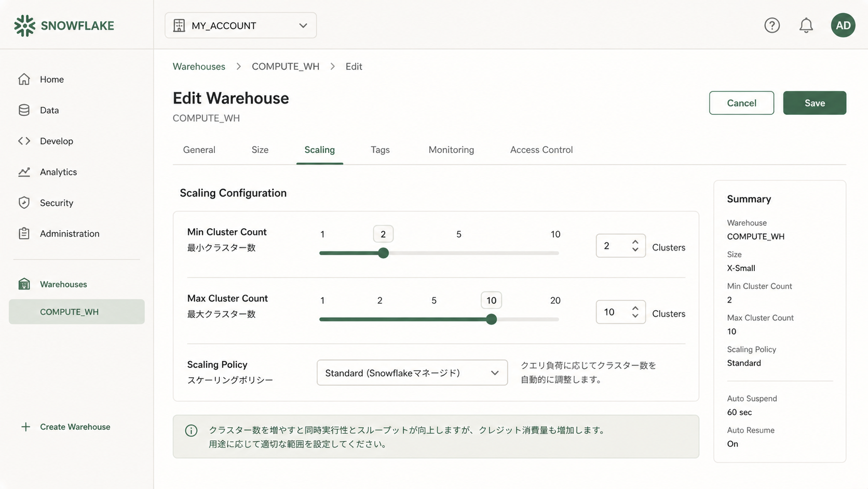Image resolution: width=868 pixels, height=489 pixels.
Task: Open Develop code icon in sidebar
Action: tap(24, 141)
